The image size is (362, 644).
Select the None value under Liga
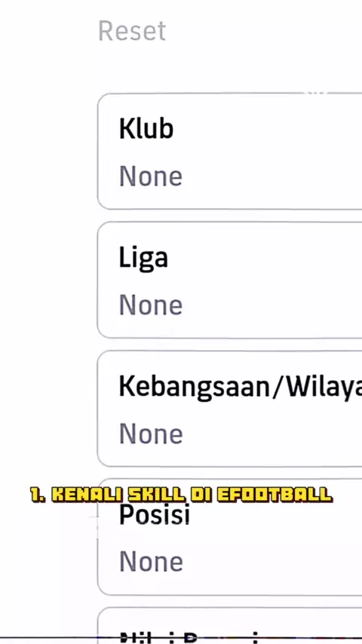pos(151,305)
